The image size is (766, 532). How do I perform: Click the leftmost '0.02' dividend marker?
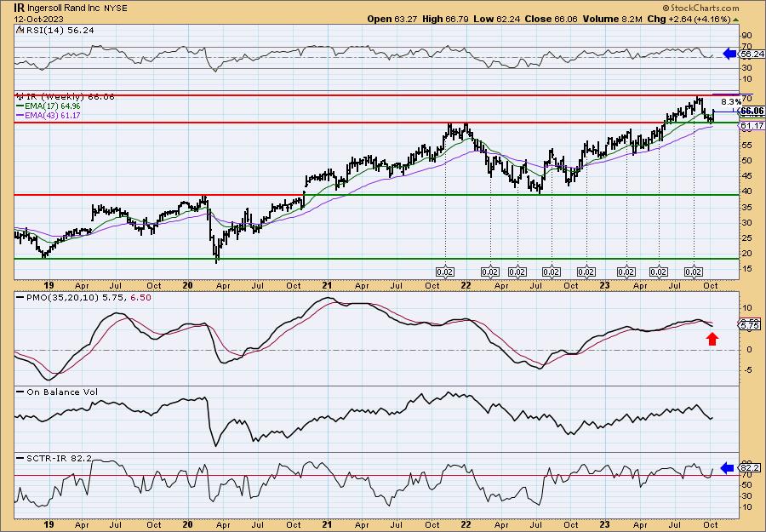point(445,272)
